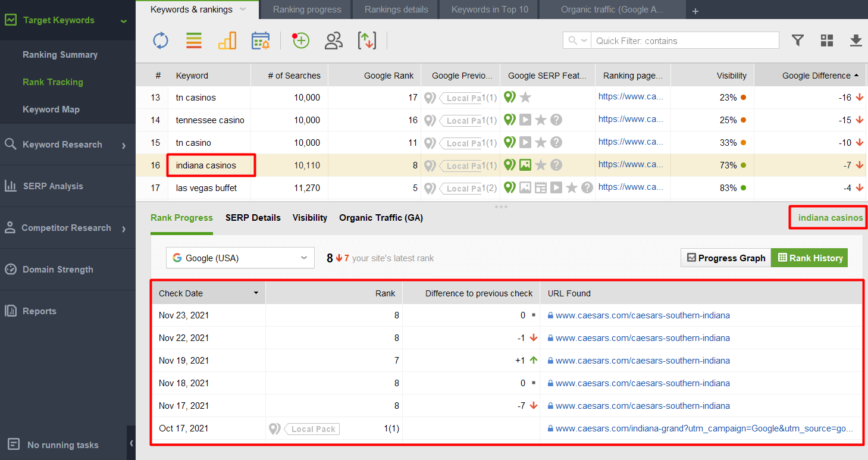
Task: Sort by the Google Rank column header
Action: point(374,76)
